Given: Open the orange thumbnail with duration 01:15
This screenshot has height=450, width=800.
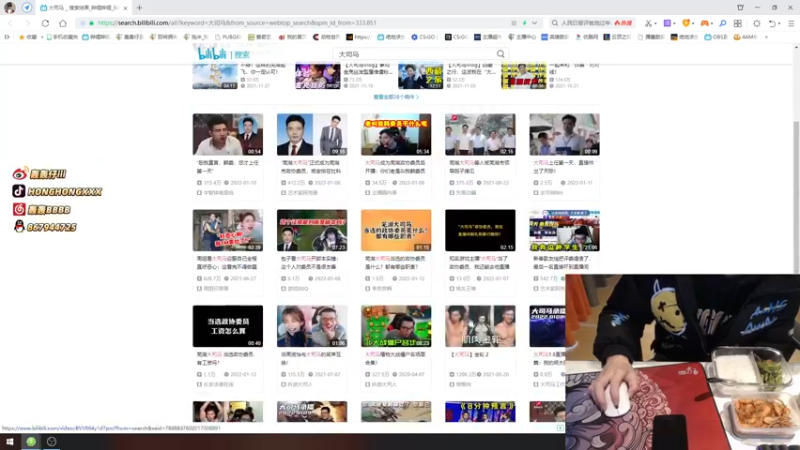Looking at the screenshot, I should [396, 230].
